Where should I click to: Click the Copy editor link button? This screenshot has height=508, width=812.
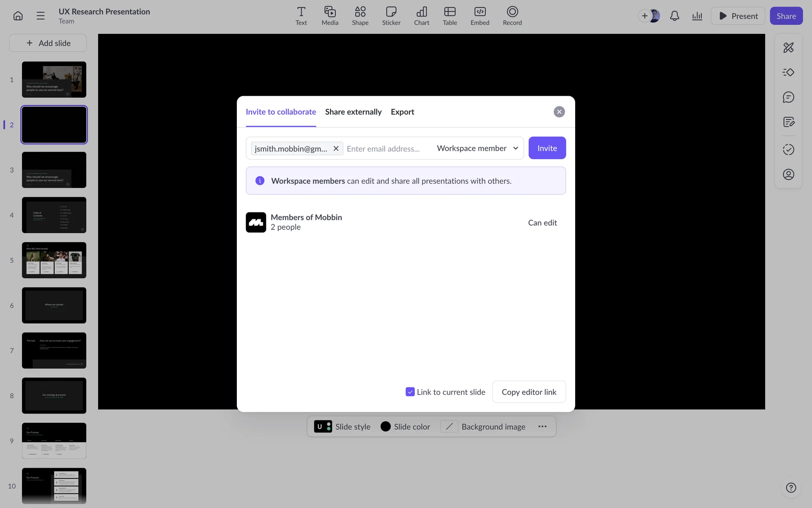point(529,392)
